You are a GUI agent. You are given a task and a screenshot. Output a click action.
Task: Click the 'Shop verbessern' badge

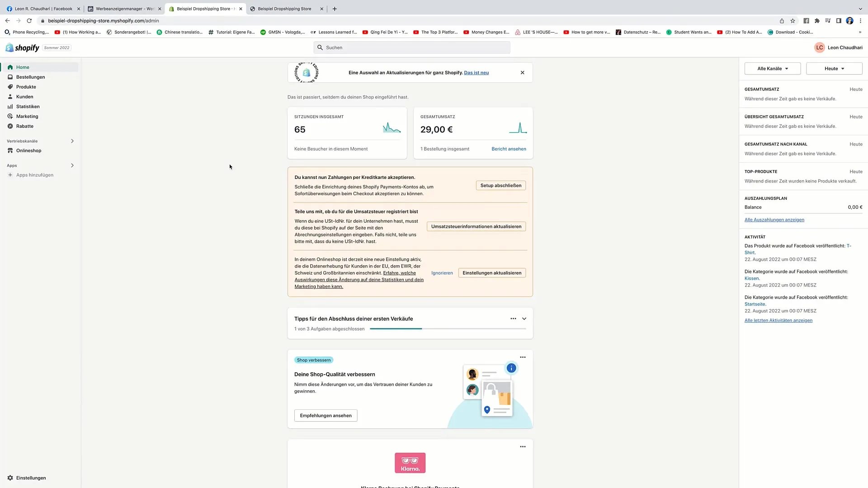pyautogui.click(x=314, y=360)
